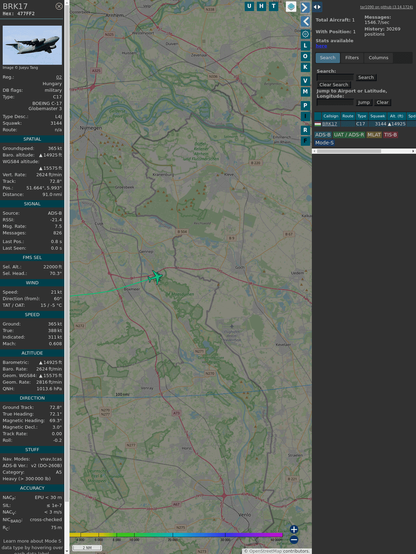Expand sidebar with right chevron button
The image size is (416, 554).
305,7
